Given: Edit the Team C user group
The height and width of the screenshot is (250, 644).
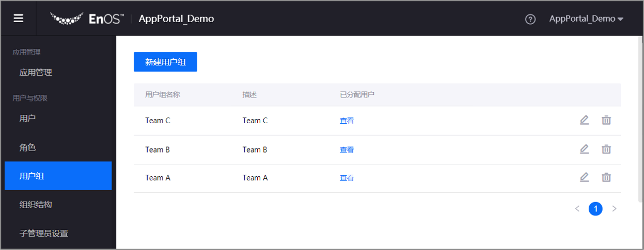Looking at the screenshot, I should (584, 120).
